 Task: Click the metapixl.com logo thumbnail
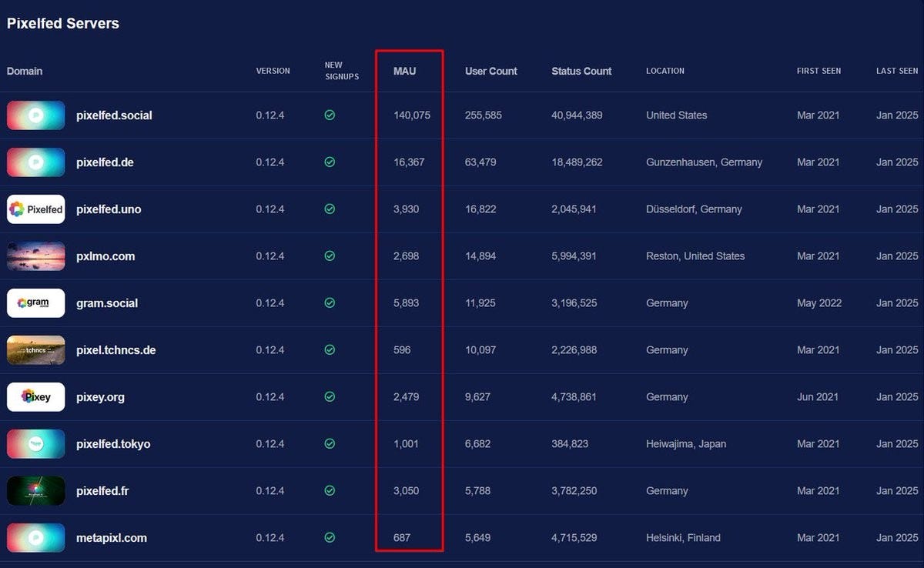pos(36,538)
